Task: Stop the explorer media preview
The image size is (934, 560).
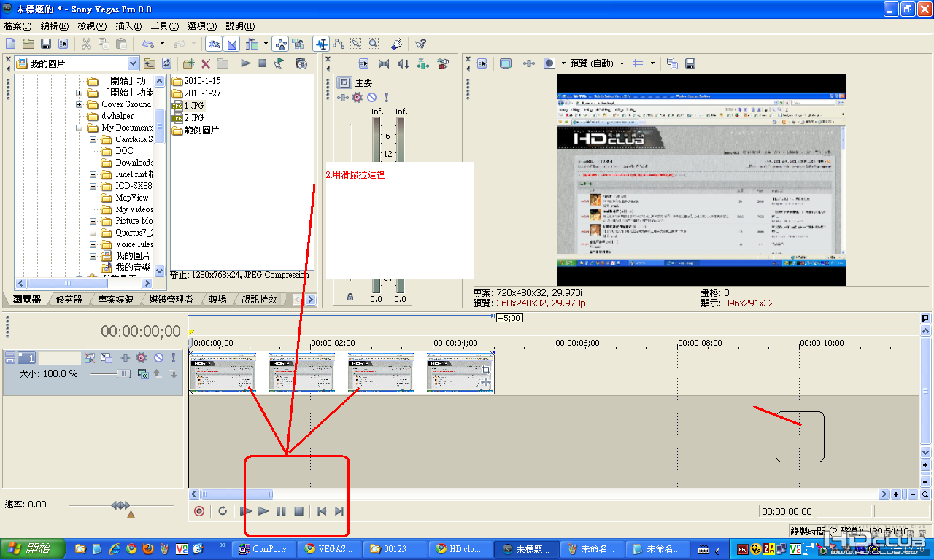Action: click(262, 63)
